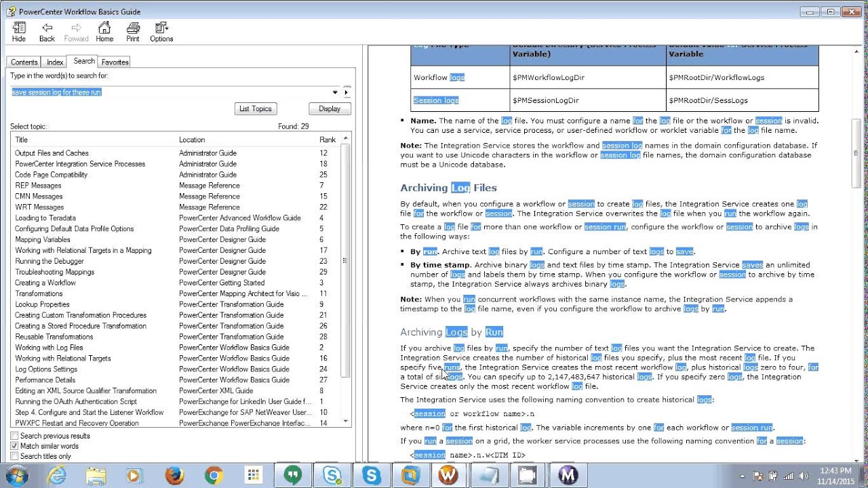Open the purple M taskbar application
Screen dimensions: 868x488
[567, 475]
